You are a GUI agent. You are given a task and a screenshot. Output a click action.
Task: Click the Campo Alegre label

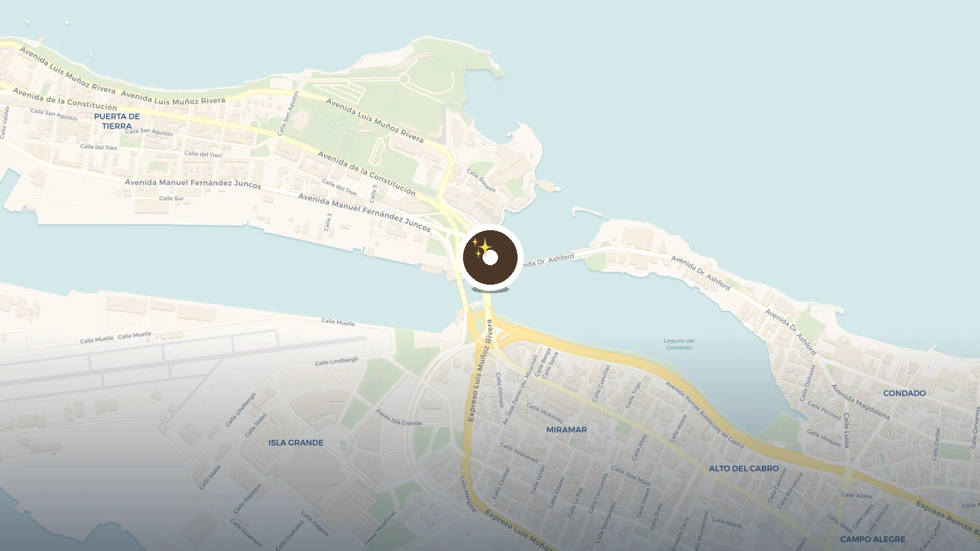[873, 539]
